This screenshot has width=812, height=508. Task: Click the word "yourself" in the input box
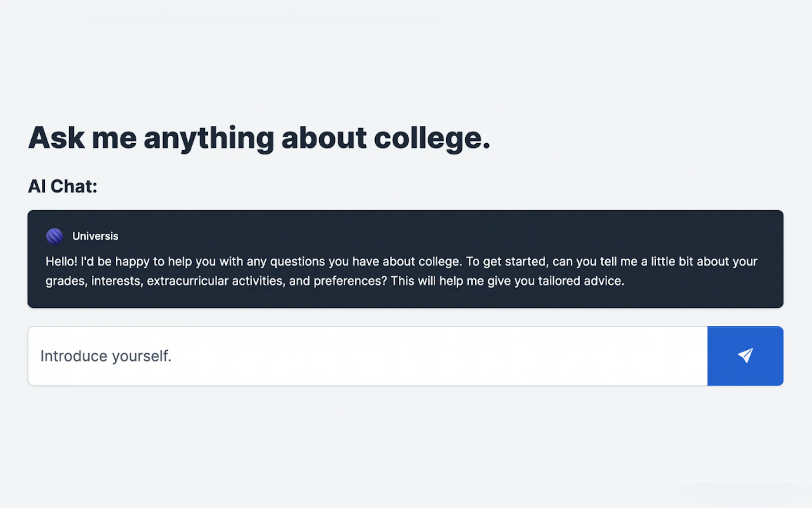point(141,356)
